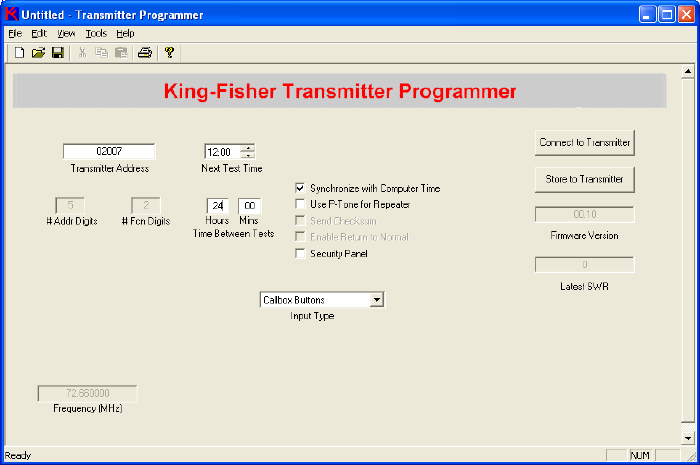Close the Transmitter Programmer window
The width and height of the screenshot is (700, 465).
[687, 15]
